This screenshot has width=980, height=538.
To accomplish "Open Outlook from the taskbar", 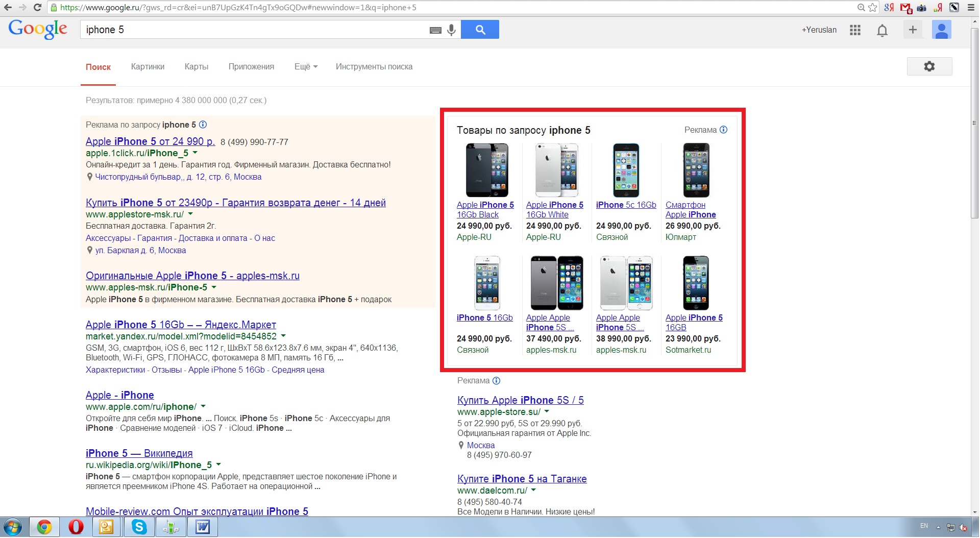I will click(x=106, y=527).
